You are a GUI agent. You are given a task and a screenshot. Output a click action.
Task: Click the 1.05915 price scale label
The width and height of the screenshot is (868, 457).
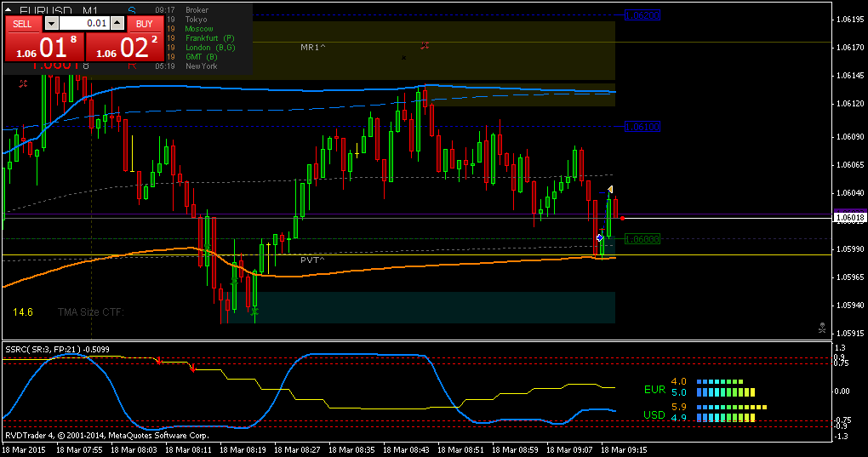pos(850,333)
